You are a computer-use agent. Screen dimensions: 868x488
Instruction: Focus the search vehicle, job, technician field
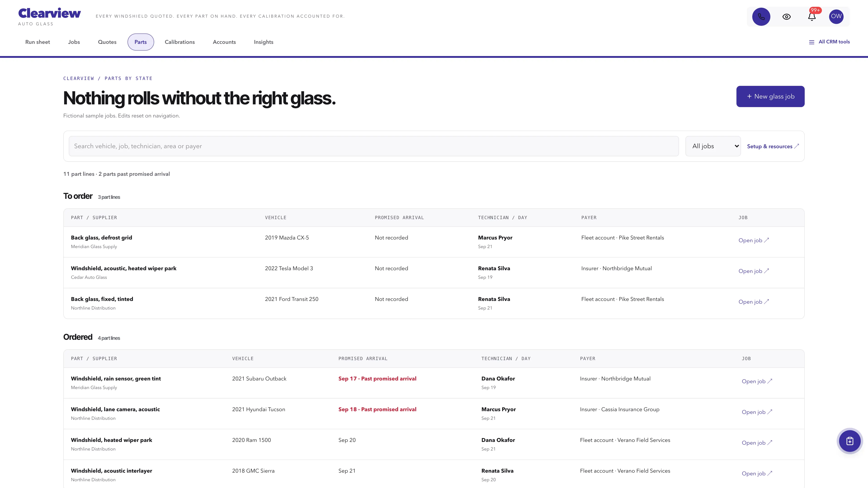(x=373, y=146)
